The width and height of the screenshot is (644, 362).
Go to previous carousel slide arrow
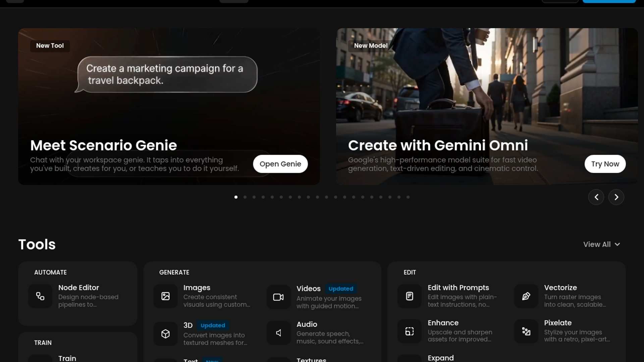click(x=596, y=197)
